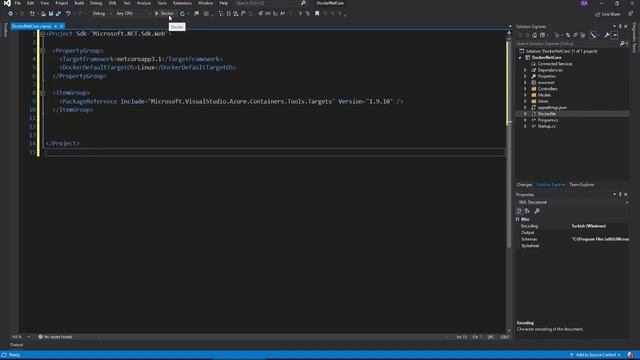The height and width of the screenshot is (360, 640).
Task: Select the Models folder
Action: coord(544,95)
